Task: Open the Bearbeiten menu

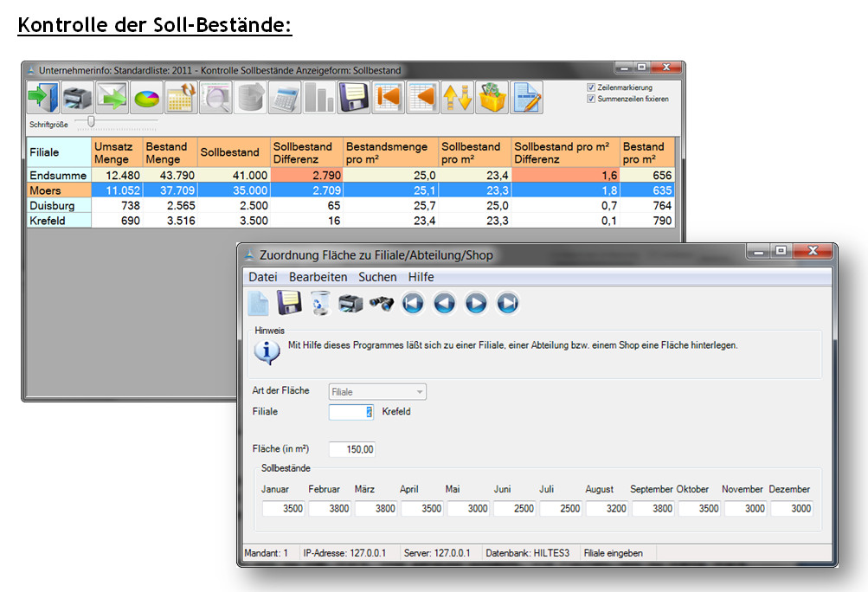Action: [318, 277]
